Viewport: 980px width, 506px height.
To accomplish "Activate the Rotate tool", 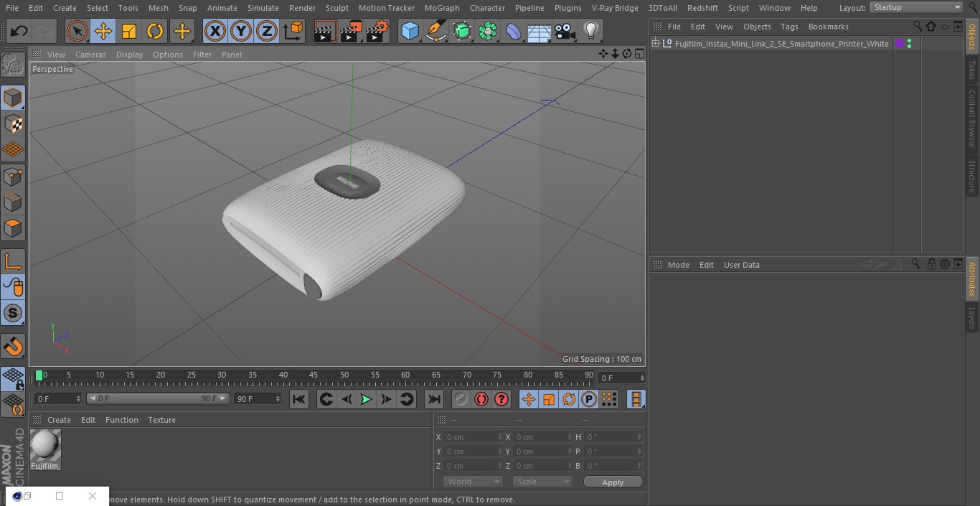I will [155, 31].
